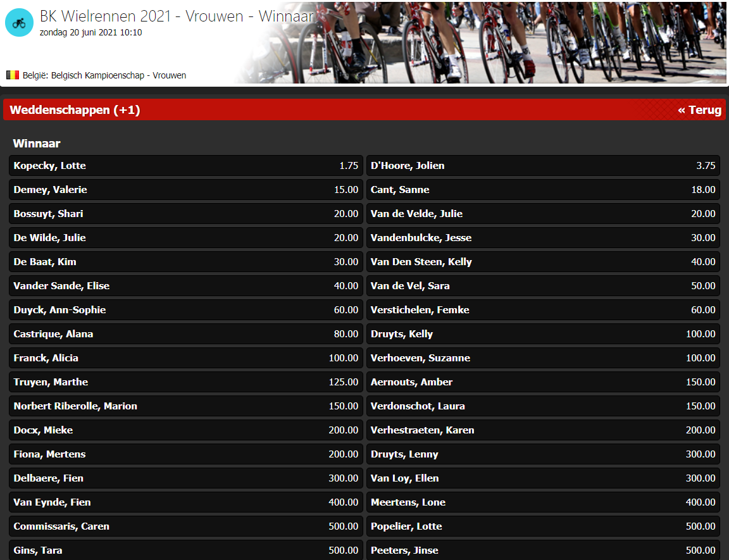Click the Belgian flag icon

13,75
